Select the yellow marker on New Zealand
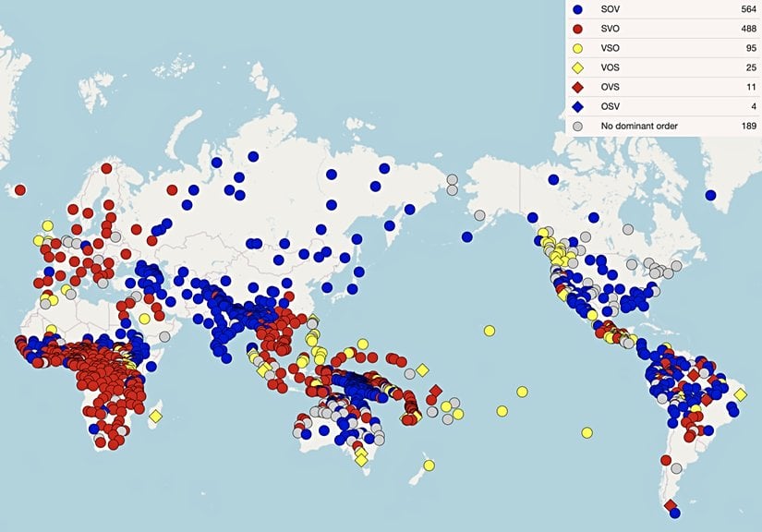This screenshot has width=762, height=532. [429, 465]
